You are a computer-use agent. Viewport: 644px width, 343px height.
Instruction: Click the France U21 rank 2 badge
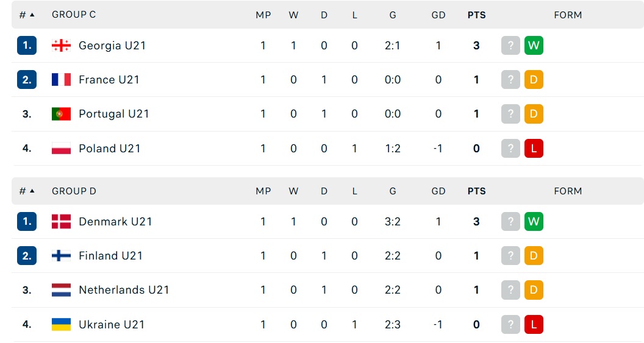(27, 80)
